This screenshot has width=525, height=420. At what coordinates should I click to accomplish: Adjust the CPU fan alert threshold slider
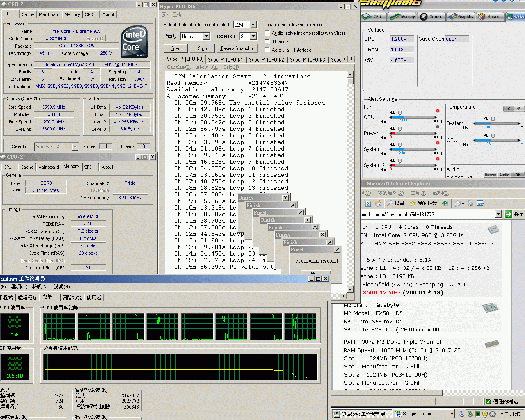click(x=400, y=113)
